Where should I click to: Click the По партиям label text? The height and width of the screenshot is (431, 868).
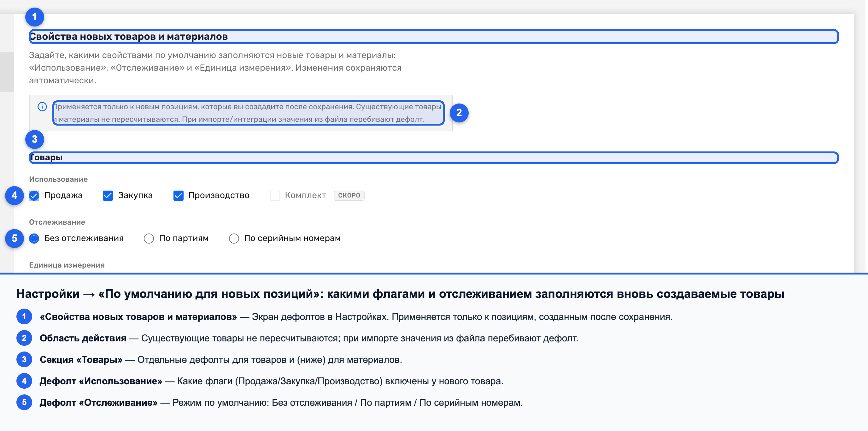tap(184, 239)
